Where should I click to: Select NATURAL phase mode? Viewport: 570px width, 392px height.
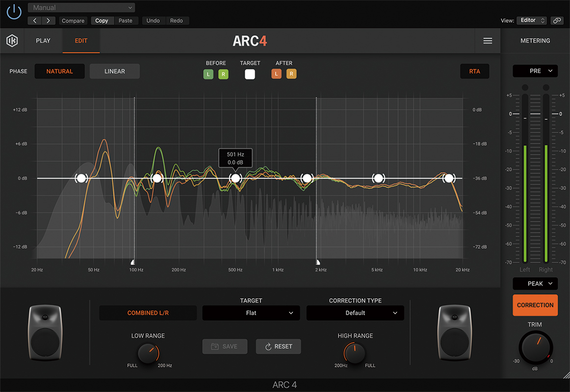pyautogui.click(x=60, y=71)
